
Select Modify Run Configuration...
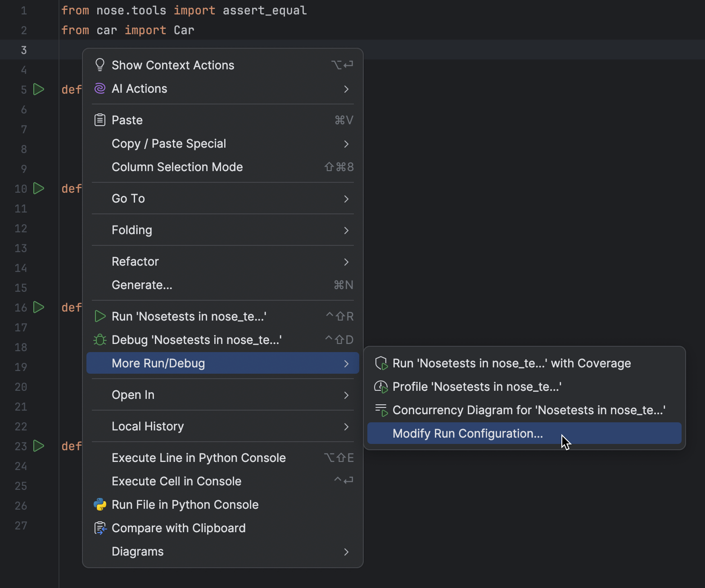(x=467, y=433)
